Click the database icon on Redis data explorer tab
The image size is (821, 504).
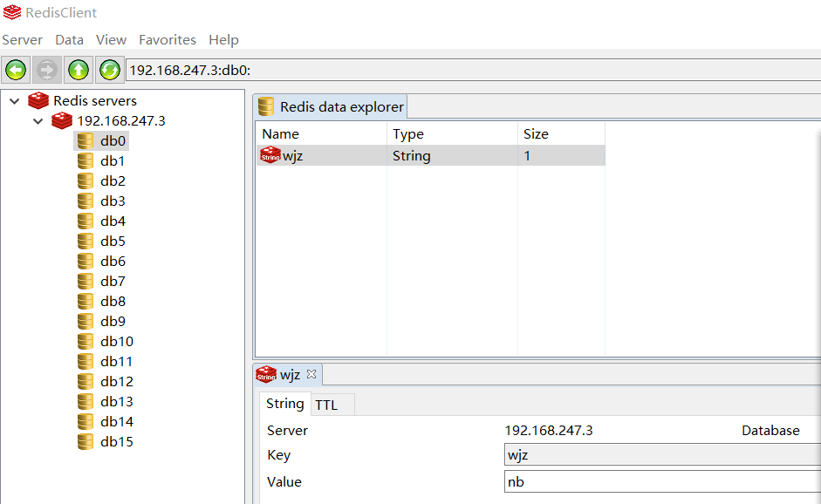pos(266,106)
